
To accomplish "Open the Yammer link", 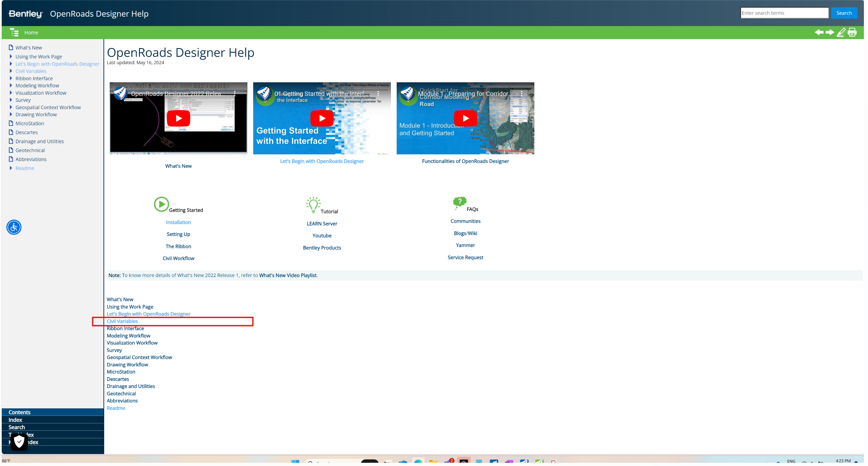I will tap(465, 245).
